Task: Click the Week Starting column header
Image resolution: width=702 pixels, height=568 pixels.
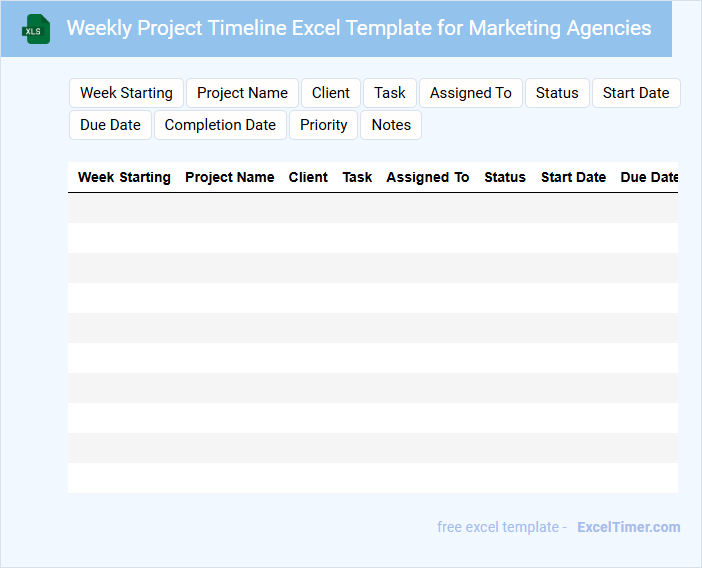Action: 124,177
